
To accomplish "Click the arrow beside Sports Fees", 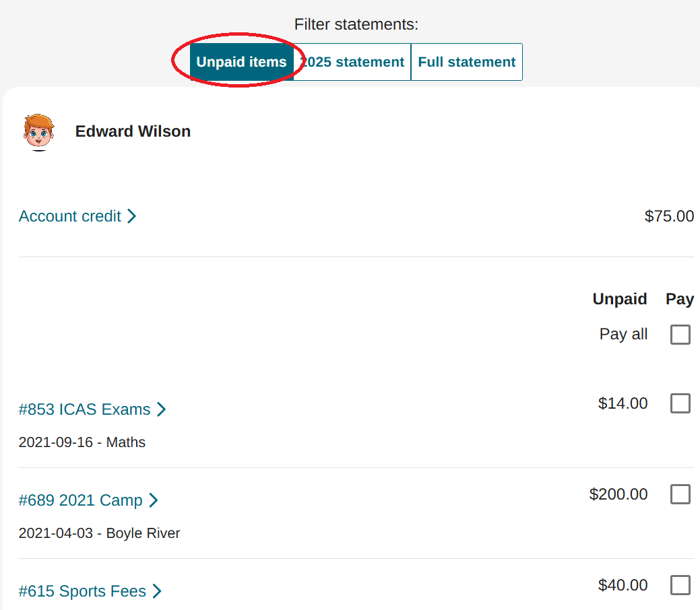I will coord(157,591).
